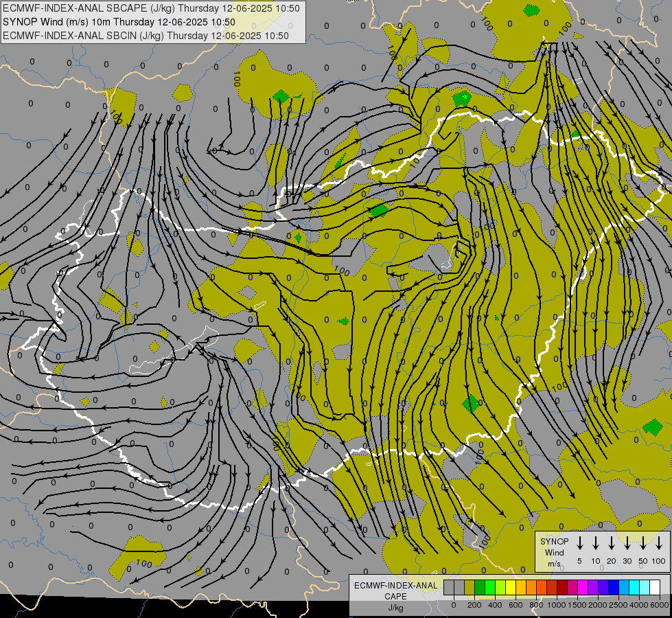
Task: Pick the purple swatch left of 2000 tick
Action: point(592,587)
